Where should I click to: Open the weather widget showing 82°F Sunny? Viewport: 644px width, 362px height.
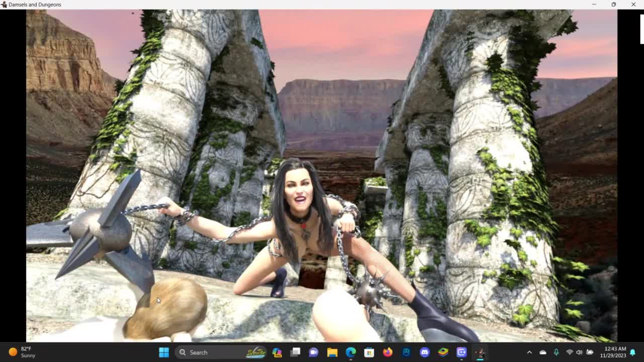[x=23, y=352]
